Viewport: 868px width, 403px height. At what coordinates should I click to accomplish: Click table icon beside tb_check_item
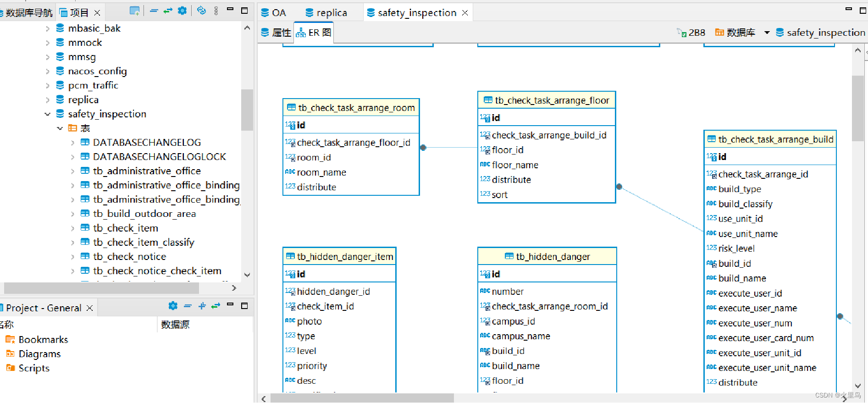(x=85, y=227)
